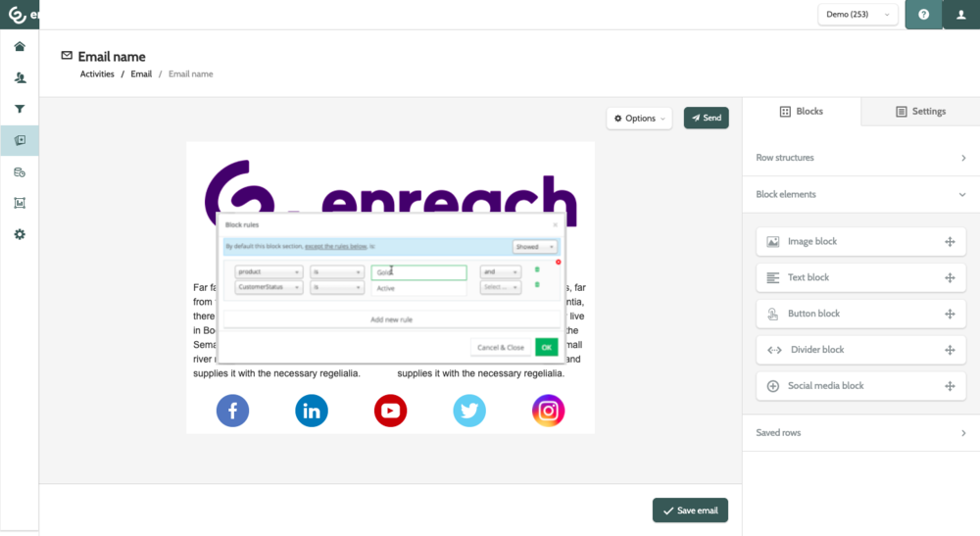980x536 pixels.
Task: Click Cancel & Close in dialog
Action: (x=501, y=347)
